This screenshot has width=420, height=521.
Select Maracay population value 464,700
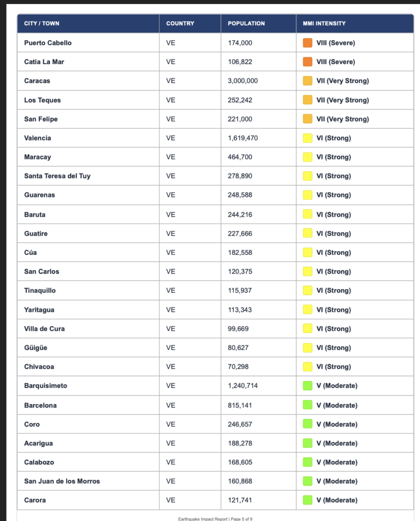[239, 157]
